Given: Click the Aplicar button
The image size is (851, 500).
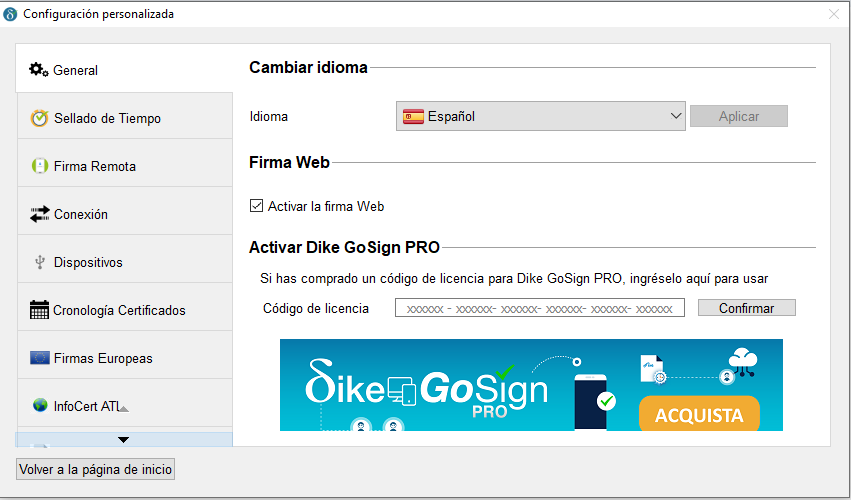Looking at the screenshot, I should (x=739, y=116).
